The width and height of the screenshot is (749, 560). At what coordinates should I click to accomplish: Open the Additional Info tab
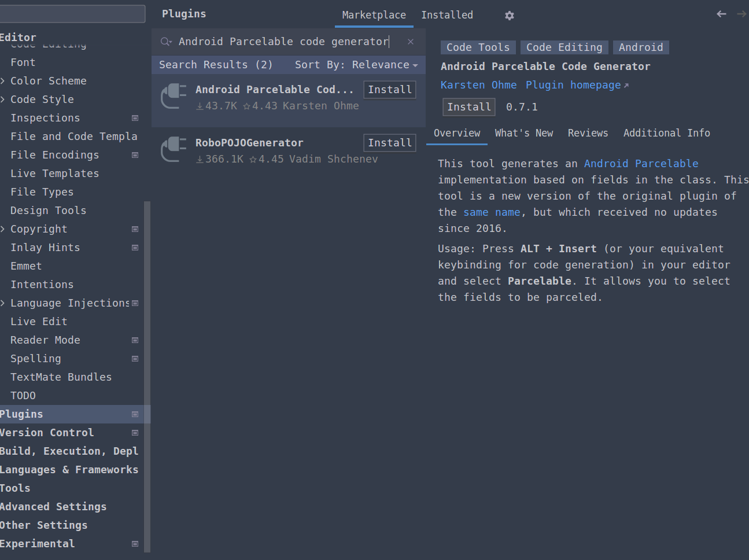click(x=666, y=133)
